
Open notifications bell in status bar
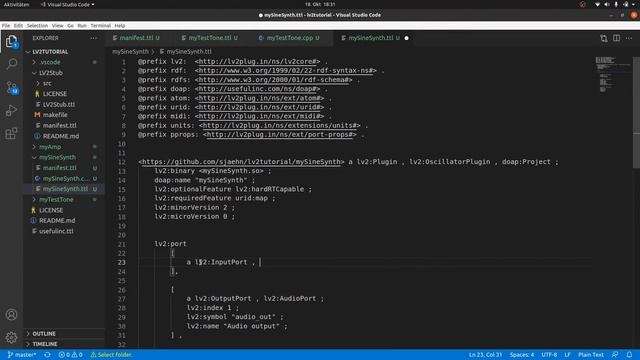click(629, 355)
